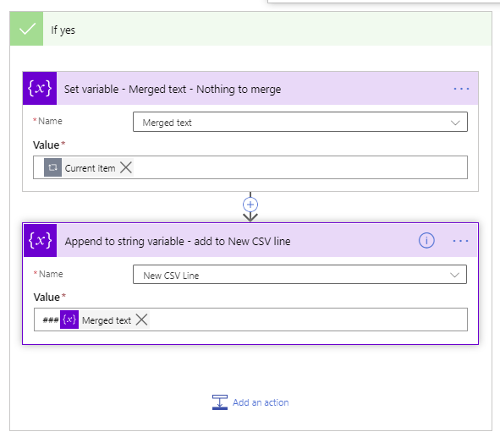Click the Add an action link
The width and height of the screenshot is (500, 448).
click(x=261, y=402)
